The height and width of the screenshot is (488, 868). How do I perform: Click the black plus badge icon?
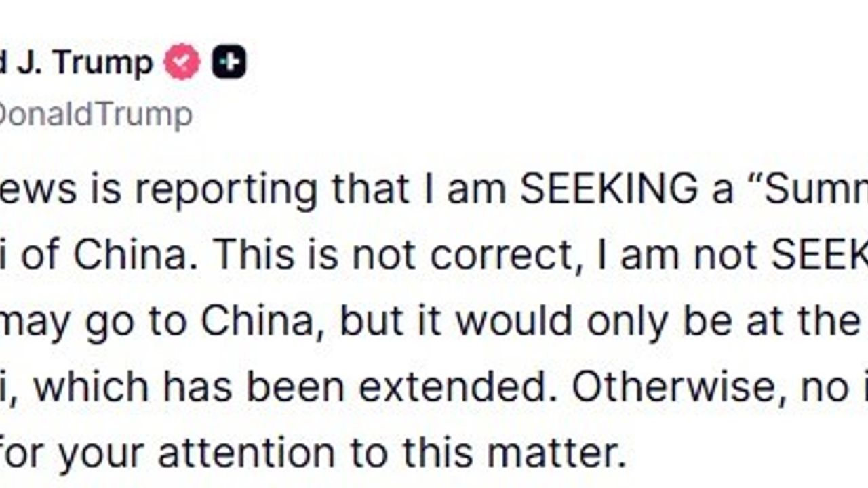229,62
